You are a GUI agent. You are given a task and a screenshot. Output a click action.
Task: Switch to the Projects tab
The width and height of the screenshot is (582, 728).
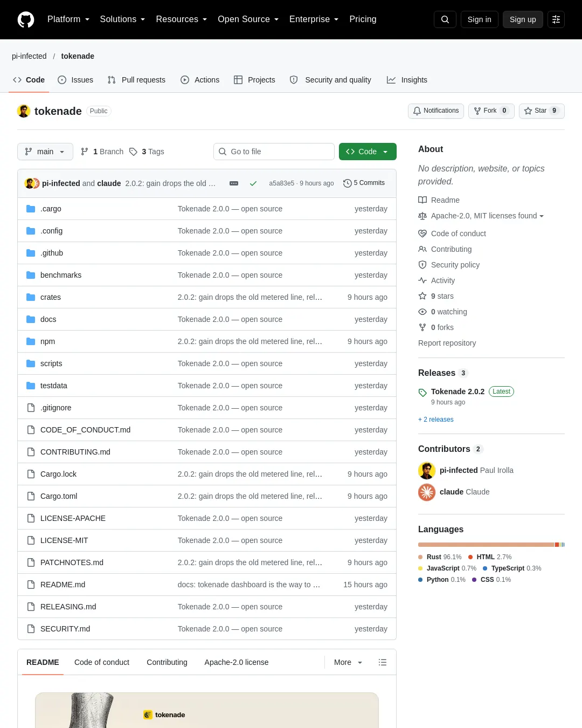(254, 80)
